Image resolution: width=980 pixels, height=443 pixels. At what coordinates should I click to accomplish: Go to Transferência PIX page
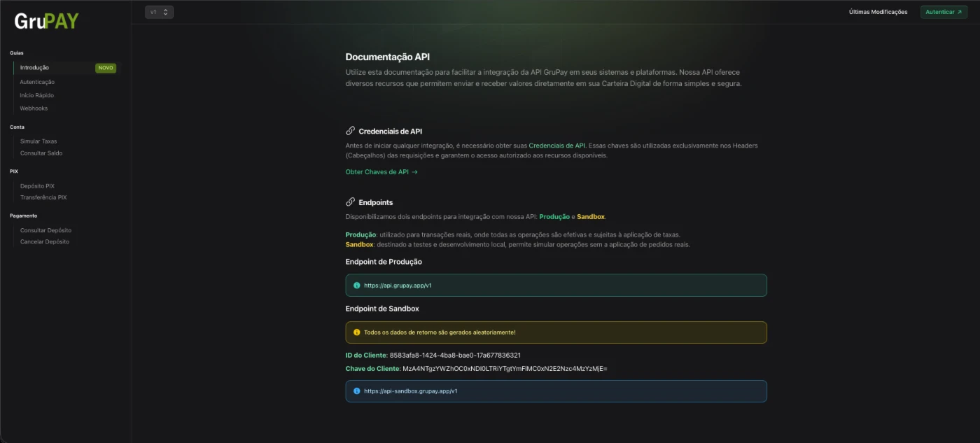(43, 197)
